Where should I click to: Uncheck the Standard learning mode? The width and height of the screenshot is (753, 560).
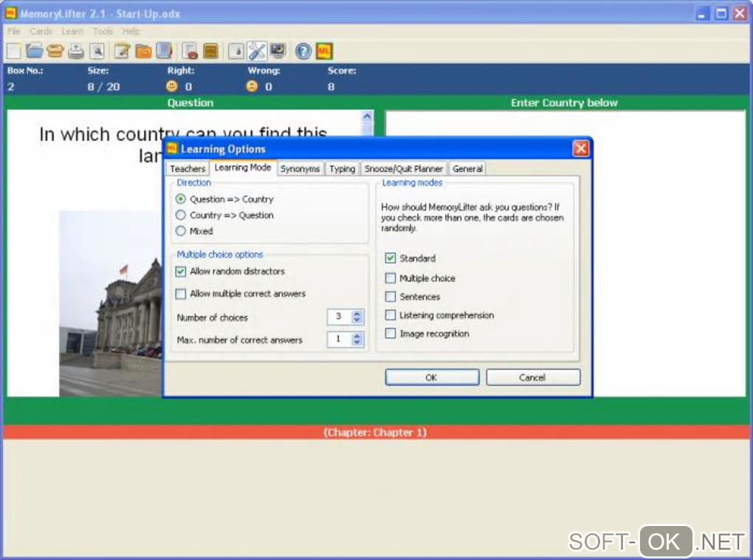point(391,258)
